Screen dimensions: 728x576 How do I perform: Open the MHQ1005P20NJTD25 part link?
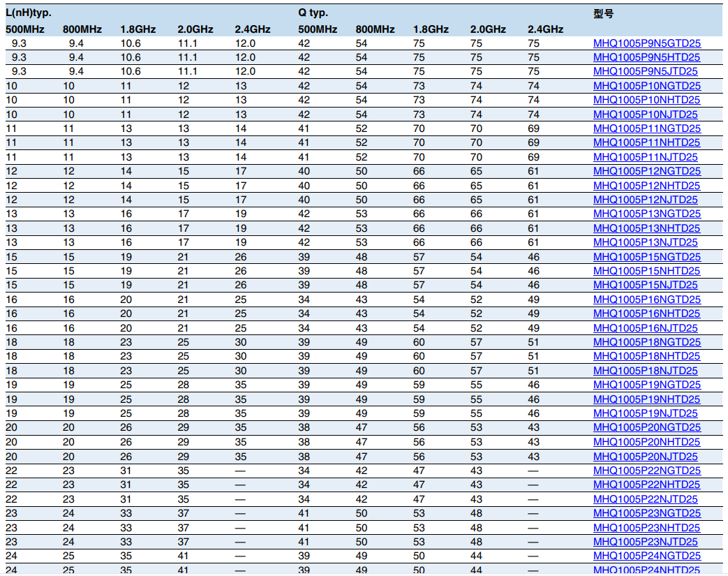[x=646, y=457]
